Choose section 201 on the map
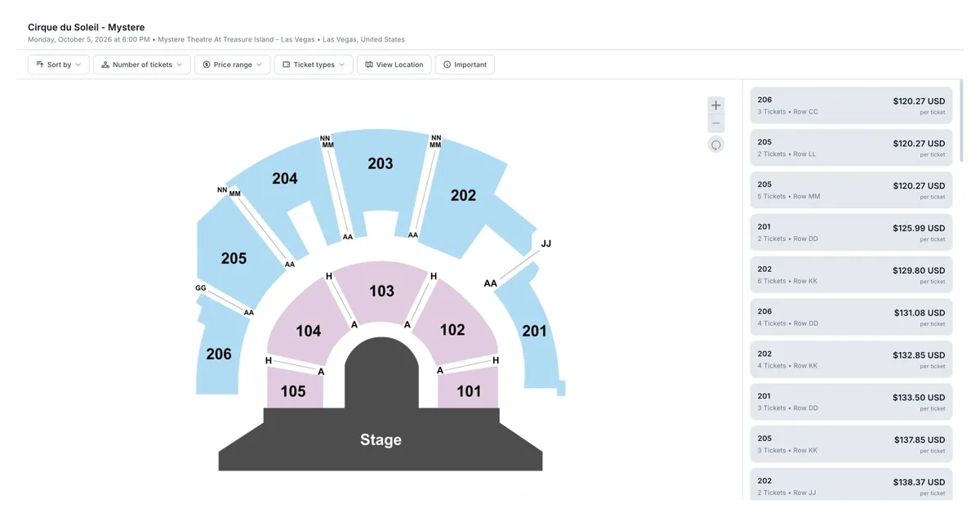The height and width of the screenshot is (517, 980). [534, 331]
